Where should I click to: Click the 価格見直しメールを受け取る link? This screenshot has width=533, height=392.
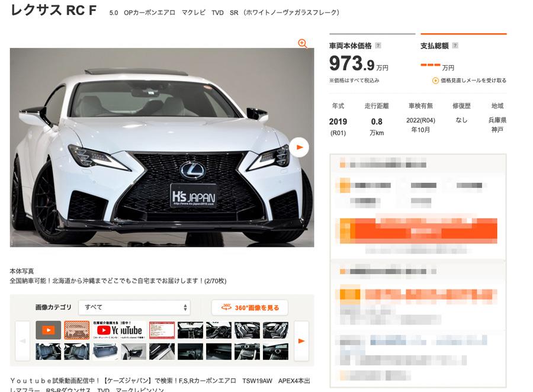pos(474,81)
